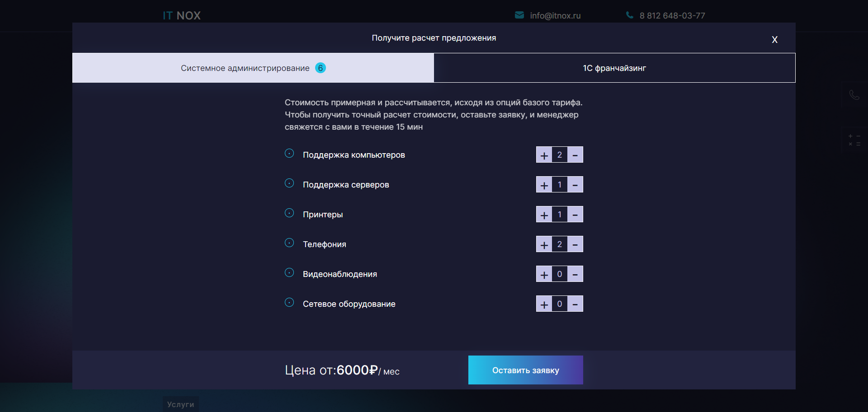Click Телефония quantity value field

[560, 244]
